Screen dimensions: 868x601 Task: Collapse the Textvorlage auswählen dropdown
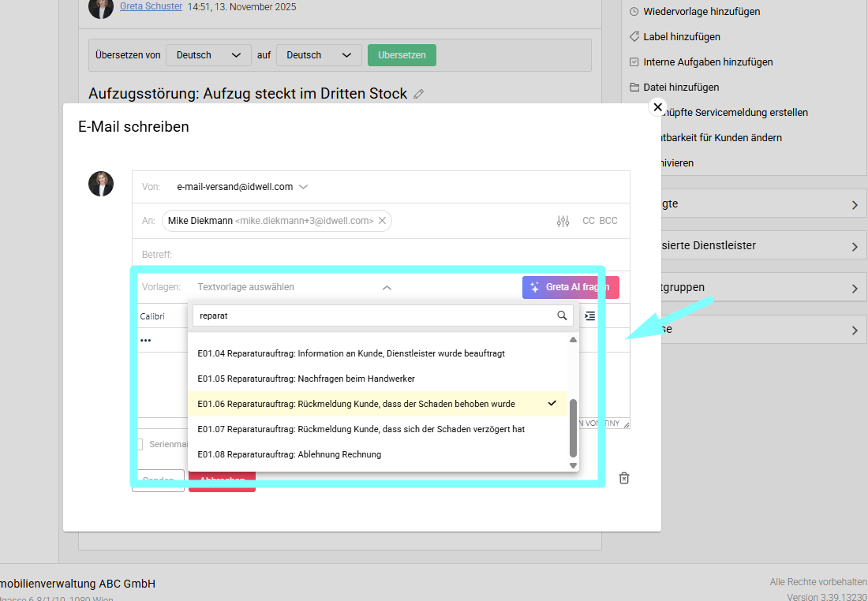tap(387, 288)
